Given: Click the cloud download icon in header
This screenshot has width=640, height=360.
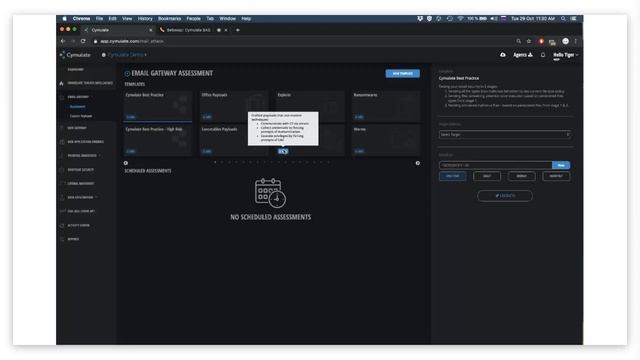Looking at the screenshot, I should (x=503, y=55).
